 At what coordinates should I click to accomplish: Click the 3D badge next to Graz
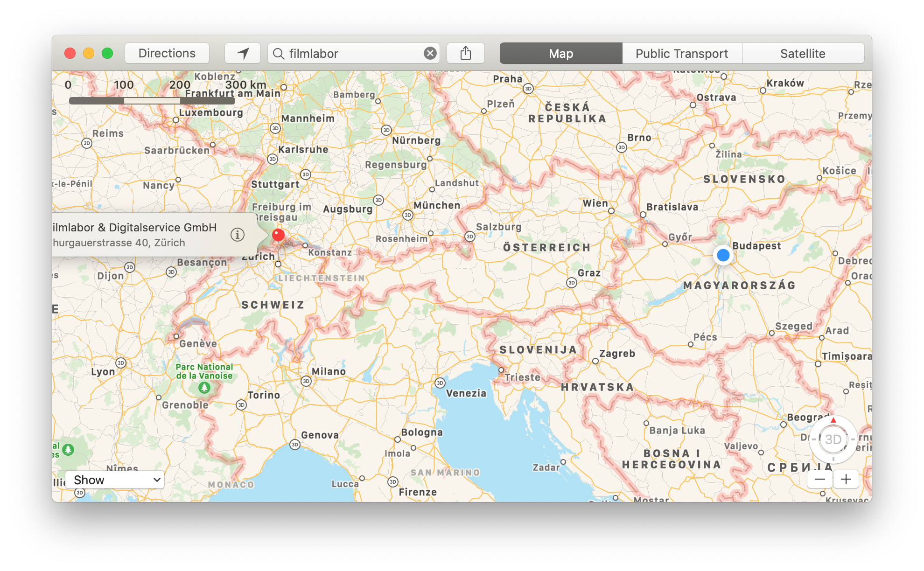572,283
